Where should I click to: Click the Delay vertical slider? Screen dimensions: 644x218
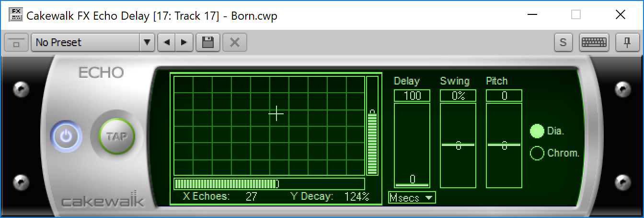pyautogui.click(x=412, y=145)
